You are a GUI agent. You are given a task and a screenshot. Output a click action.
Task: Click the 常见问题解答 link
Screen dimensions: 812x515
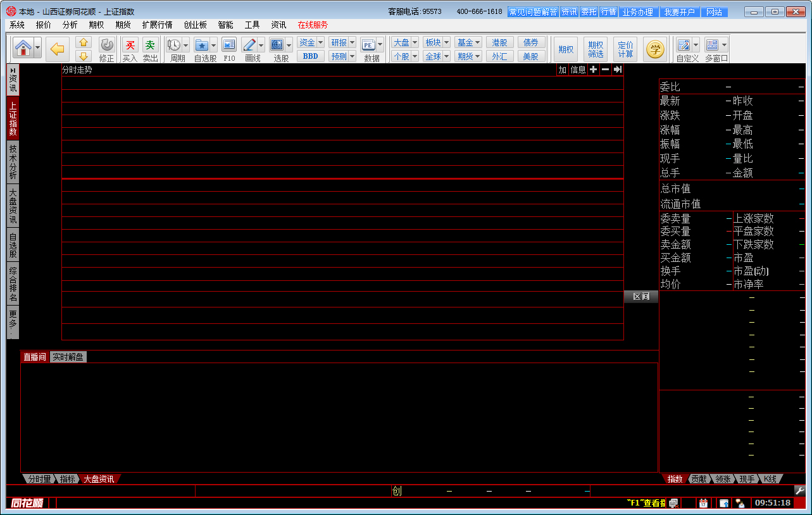533,12
